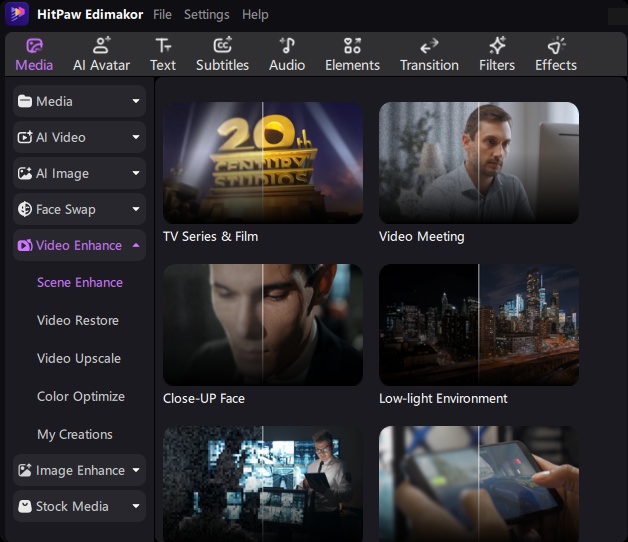Screen dimensions: 628x542
Task: Click the Stock Media sidebar icon
Action: tap(25, 506)
